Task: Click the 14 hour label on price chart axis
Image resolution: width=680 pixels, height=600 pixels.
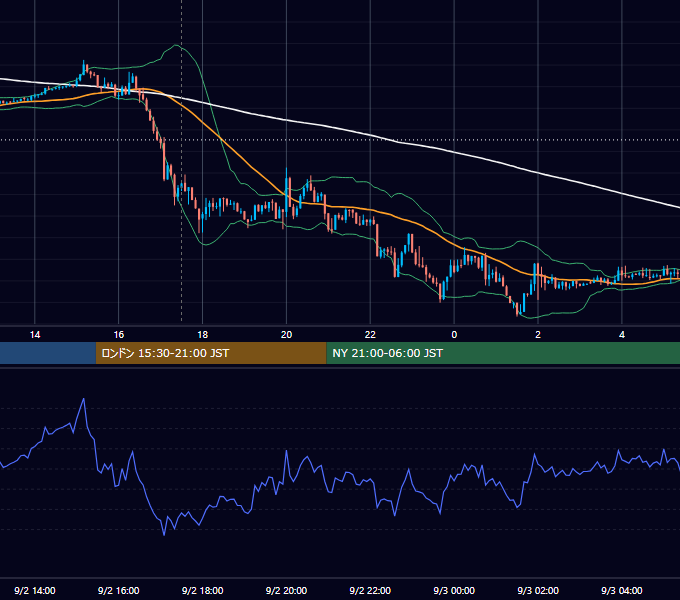Action: pos(35,335)
